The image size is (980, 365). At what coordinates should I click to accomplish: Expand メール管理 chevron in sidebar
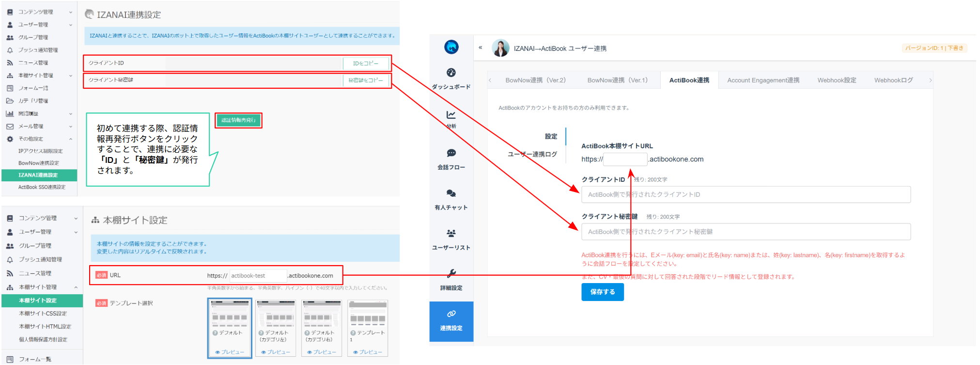coord(71,127)
